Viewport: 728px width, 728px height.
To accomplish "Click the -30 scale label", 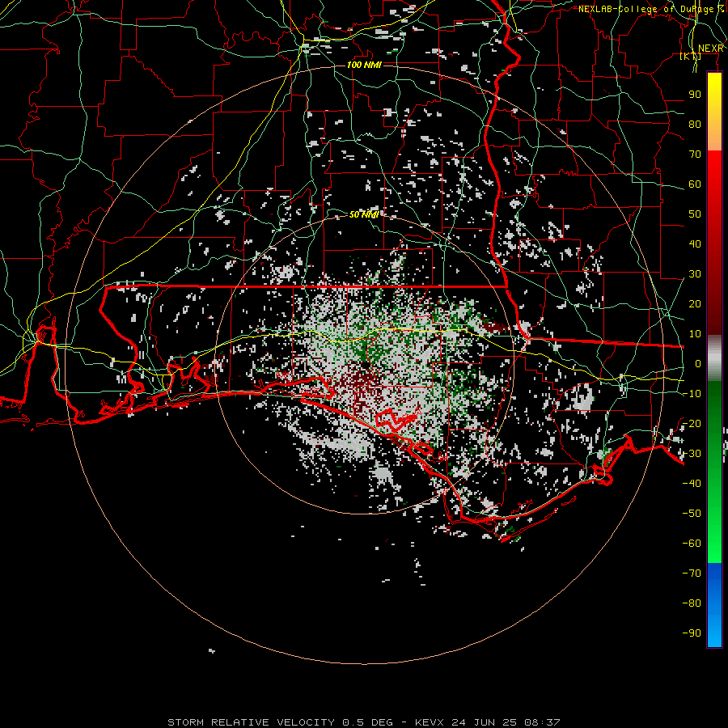I will point(692,454).
